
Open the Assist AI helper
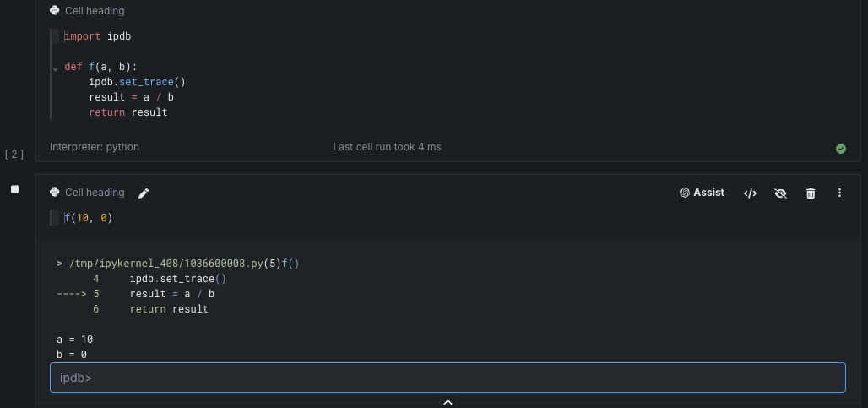coord(702,193)
